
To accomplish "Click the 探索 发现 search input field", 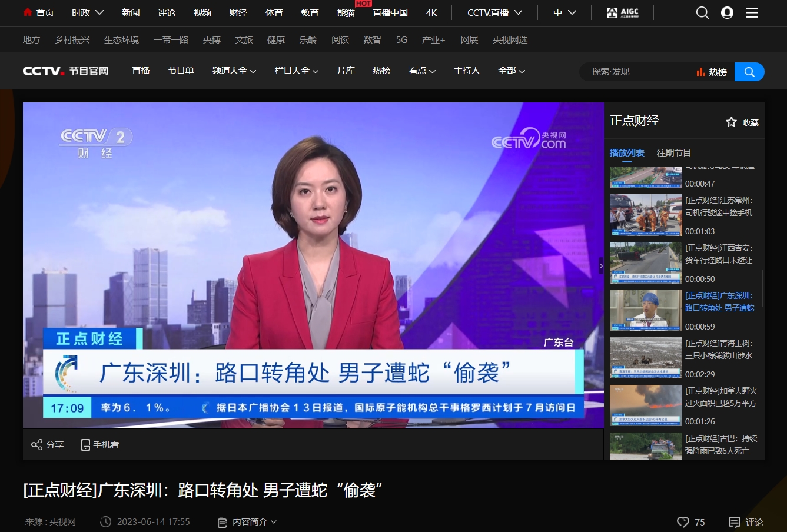I will point(636,72).
